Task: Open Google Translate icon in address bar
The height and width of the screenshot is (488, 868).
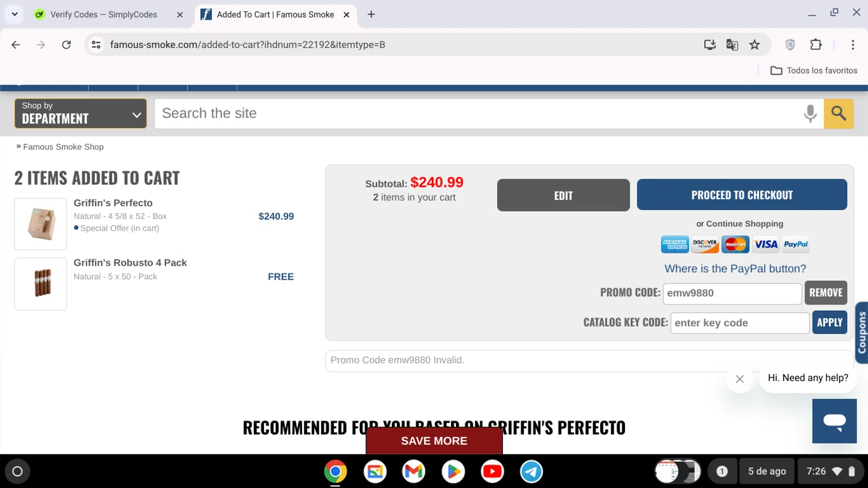Action: click(732, 45)
